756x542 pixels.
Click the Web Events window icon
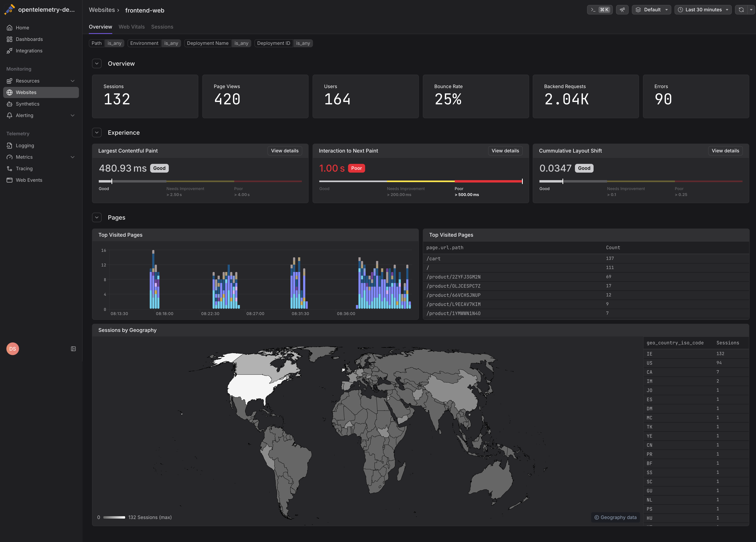[x=9, y=180]
